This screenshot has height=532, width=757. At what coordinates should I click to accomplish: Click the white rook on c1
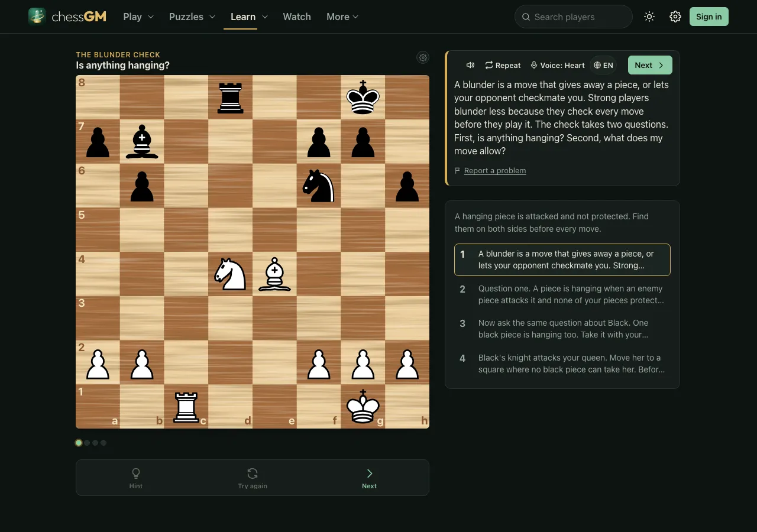tap(186, 407)
